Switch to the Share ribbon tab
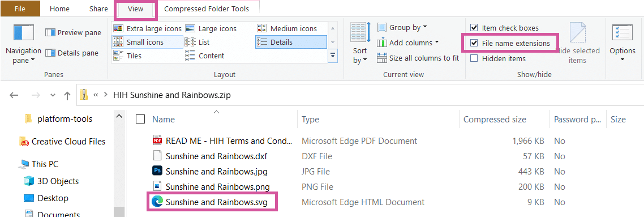Screen dimensions: 644x217 click(98, 8)
